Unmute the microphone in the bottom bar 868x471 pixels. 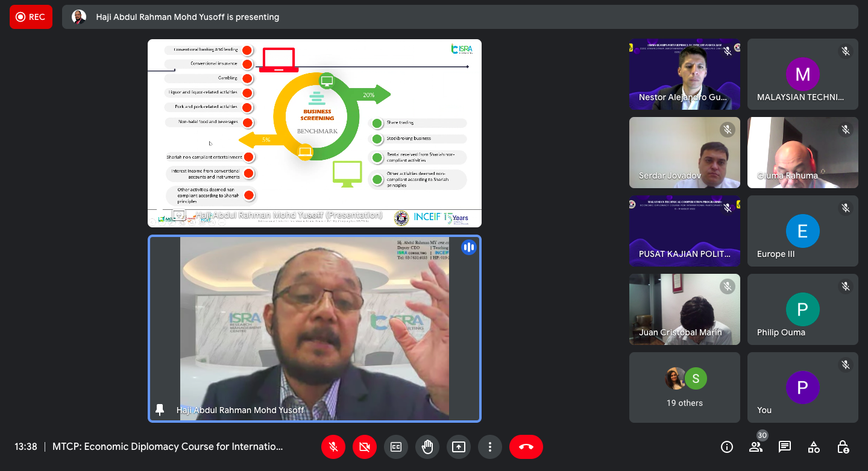(333, 447)
